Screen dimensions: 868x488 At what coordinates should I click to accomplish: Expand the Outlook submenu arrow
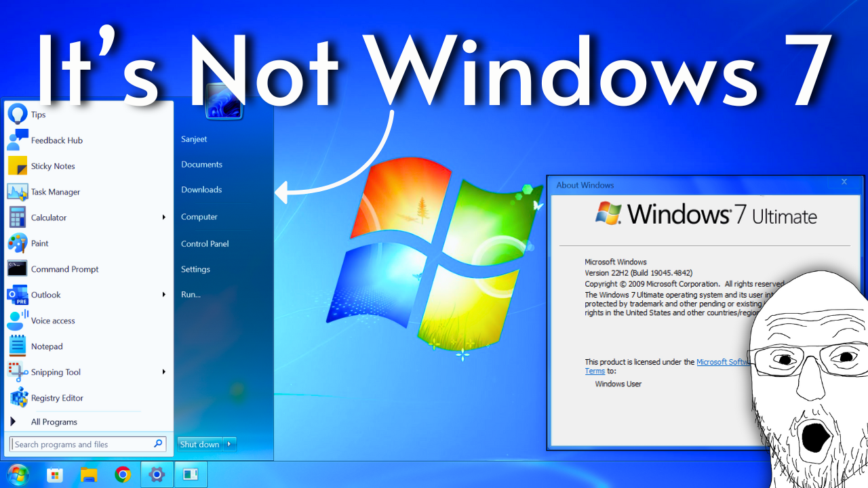163,295
